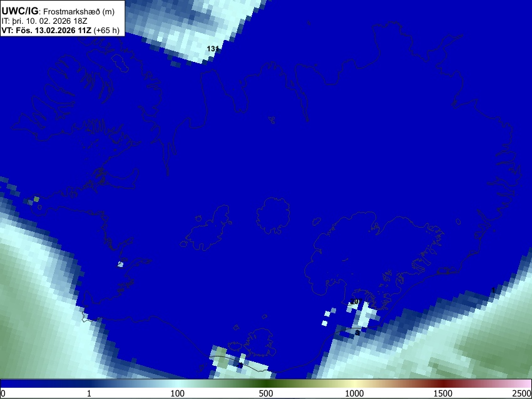Click the VT: Fös. 13.02.2026 11Z text
The height and width of the screenshot is (399, 532).
point(46,30)
